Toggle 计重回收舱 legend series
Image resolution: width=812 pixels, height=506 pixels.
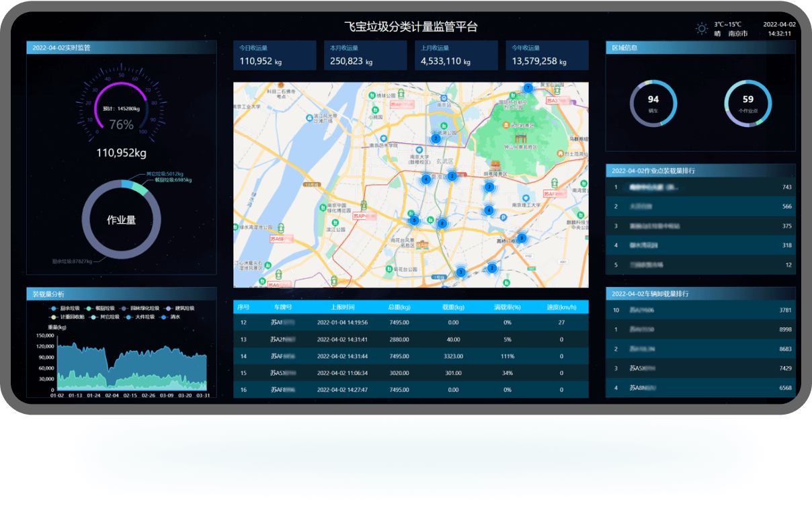67,317
